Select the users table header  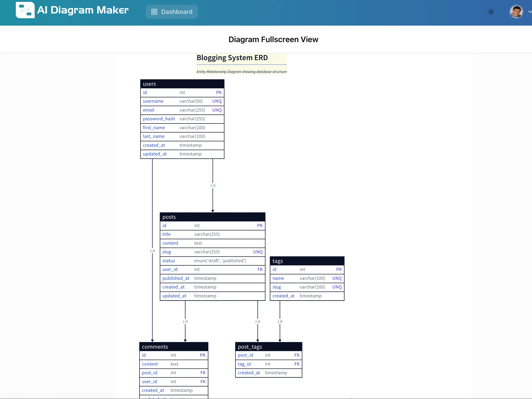tap(182, 84)
